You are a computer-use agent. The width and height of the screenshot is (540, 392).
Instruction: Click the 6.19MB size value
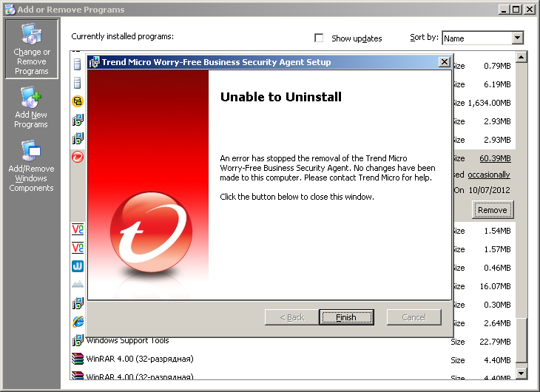(x=497, y=84)
